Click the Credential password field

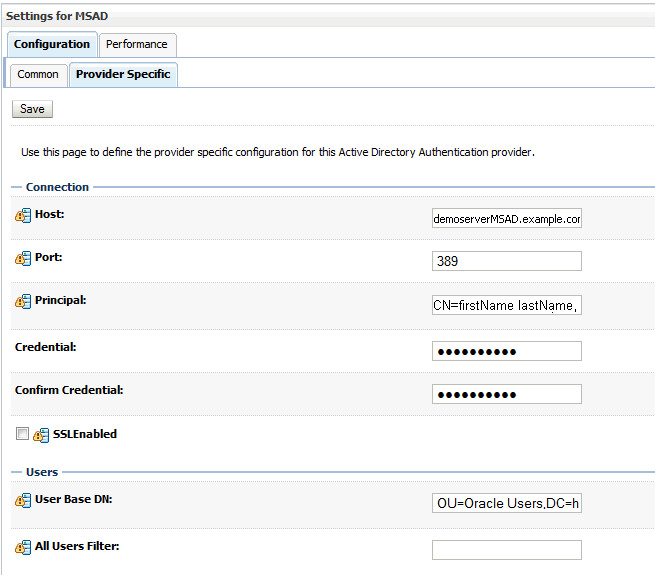point(506,351)
